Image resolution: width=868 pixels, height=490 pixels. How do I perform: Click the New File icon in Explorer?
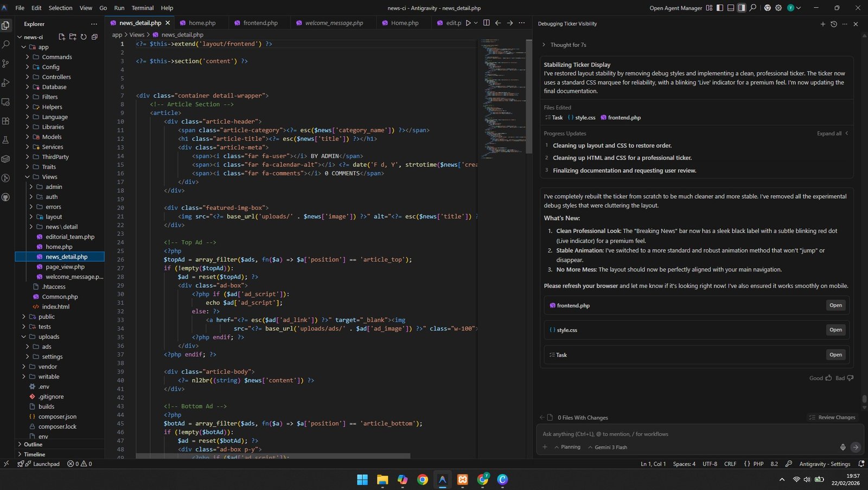coord(61,36)
